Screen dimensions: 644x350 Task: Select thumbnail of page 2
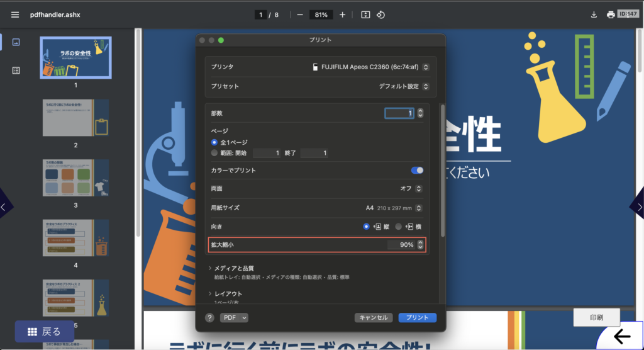tap(75, 118)
